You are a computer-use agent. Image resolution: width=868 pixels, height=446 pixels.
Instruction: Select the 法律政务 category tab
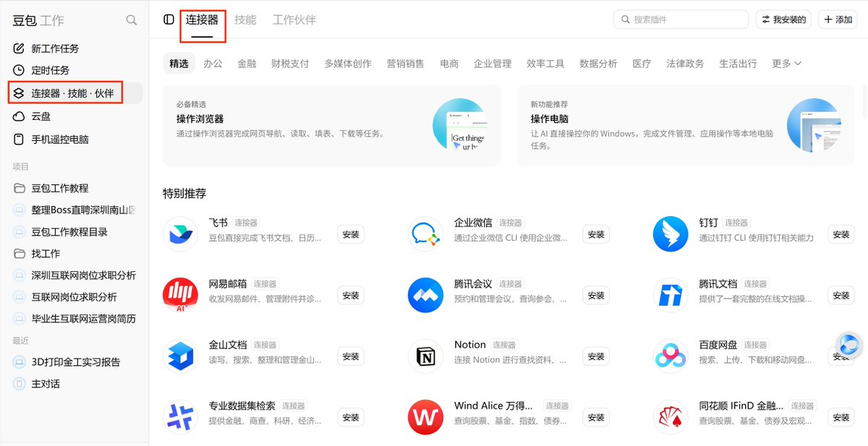tap(685, 64)
